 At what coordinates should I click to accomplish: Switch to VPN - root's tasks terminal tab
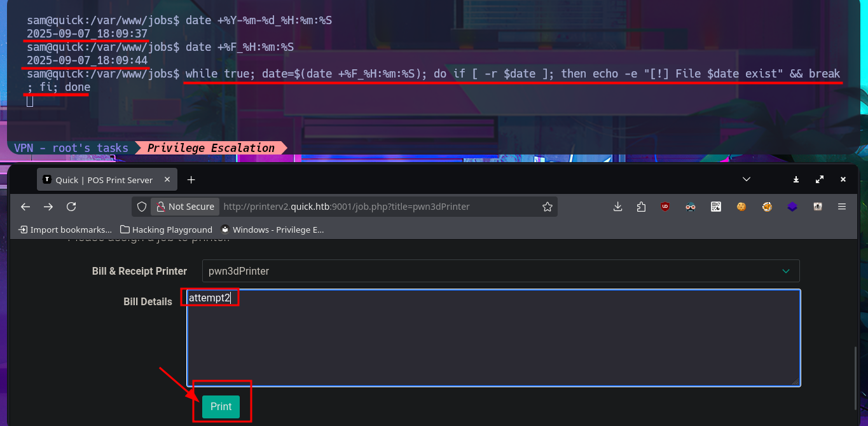(x=71, y=148)
